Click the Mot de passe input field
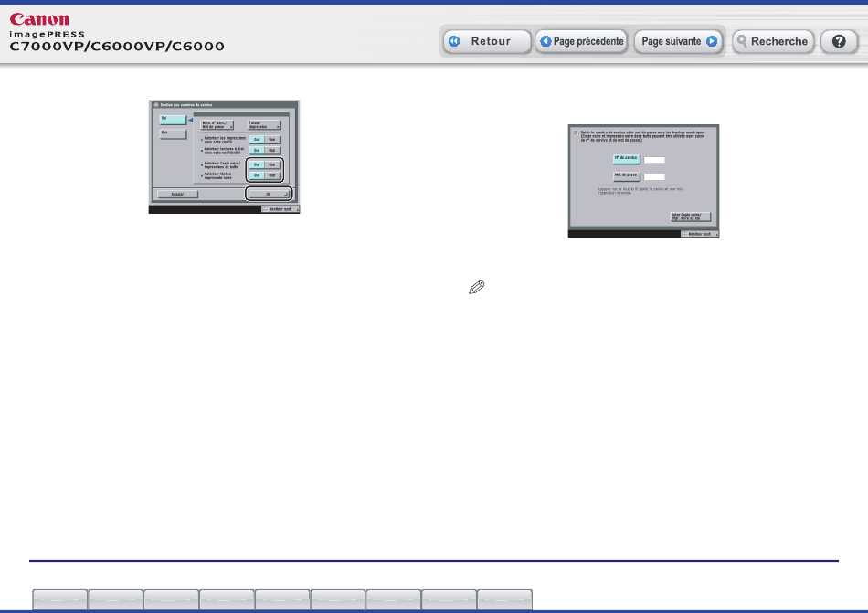Image resolution: width=868 pixels, height=613 pixels. [653, 176]
